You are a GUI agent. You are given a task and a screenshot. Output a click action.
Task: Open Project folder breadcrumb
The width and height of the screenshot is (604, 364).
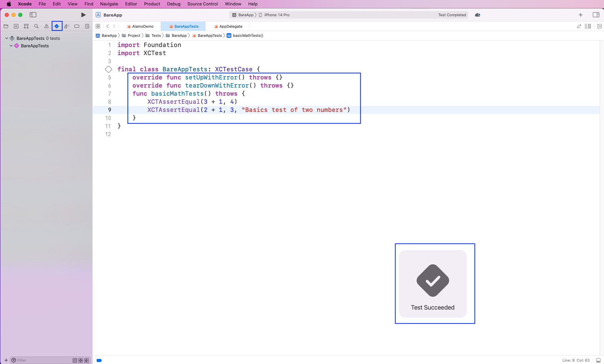tap(131, 35)
